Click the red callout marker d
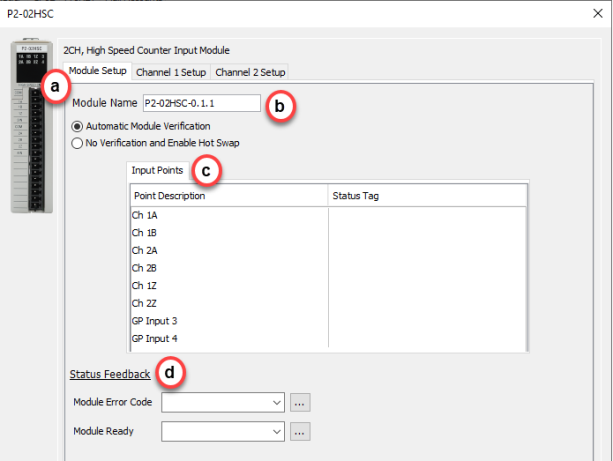 [174, 374]
